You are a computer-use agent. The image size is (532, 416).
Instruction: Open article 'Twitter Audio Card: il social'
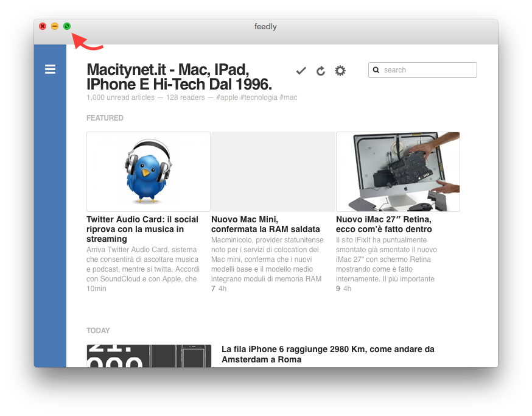point(142,229)
